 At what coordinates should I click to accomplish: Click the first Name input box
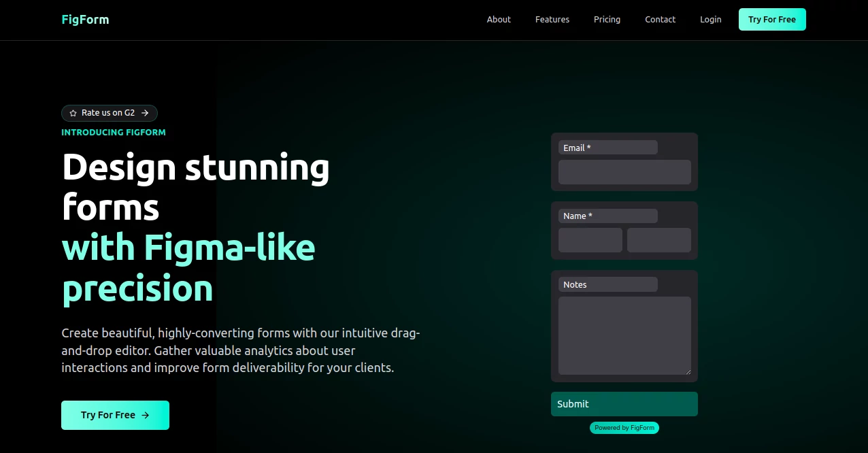[x=590, y=240]
